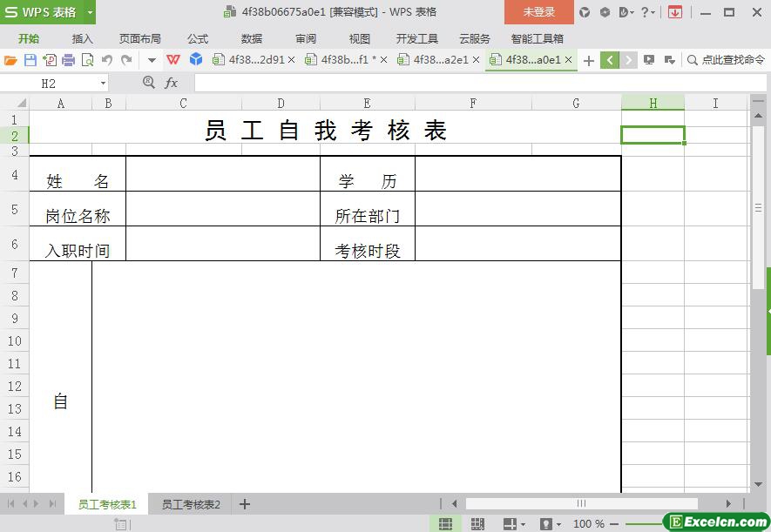Click the undo arrow icon
The height and width of the screenshot is (532, 771).
pos(106,60)
